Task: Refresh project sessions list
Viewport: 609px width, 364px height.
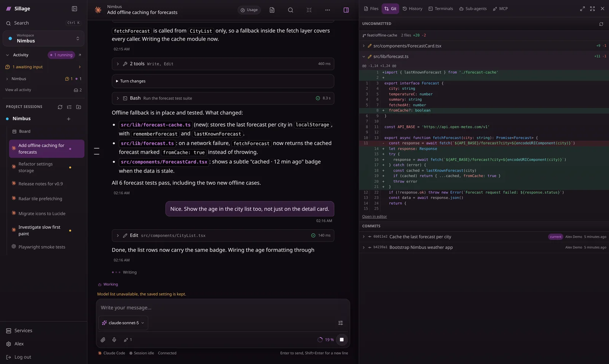Action: tap(60, 107)
